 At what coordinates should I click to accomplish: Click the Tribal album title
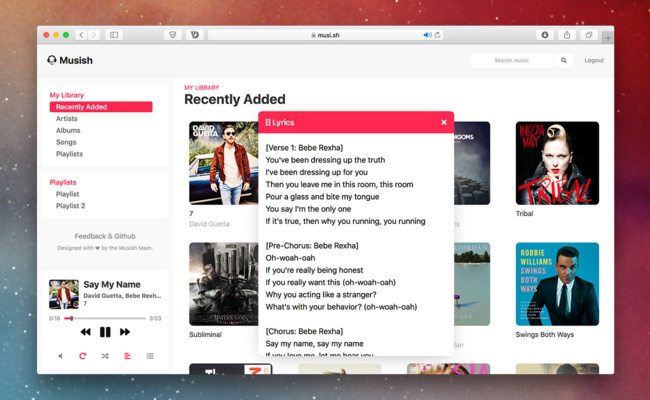pos(524,213)
